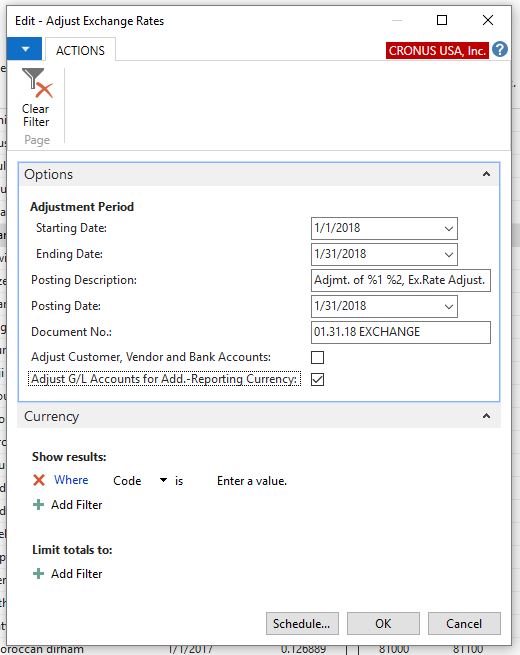The image size is (520, 655).
Task: Open the blue application menu arrow
Action: (25, 49)
